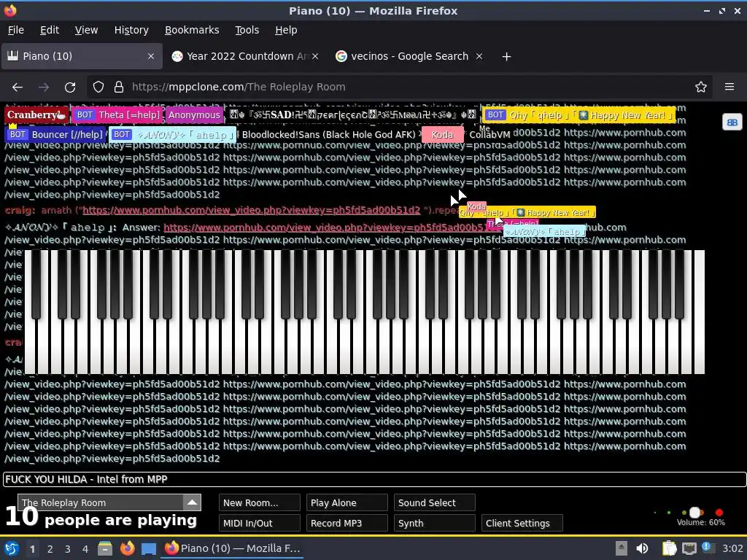Close the Piano (10) tab

(150, 56)
